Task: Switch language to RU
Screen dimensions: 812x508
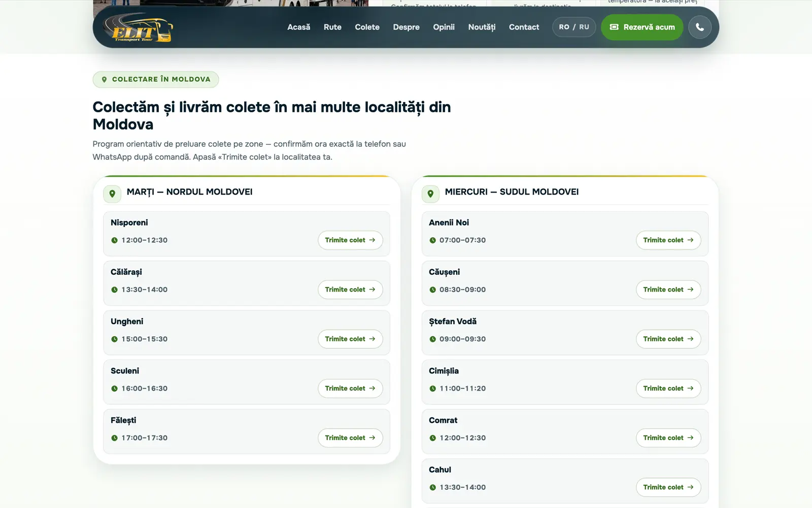Action: (584, 27)
